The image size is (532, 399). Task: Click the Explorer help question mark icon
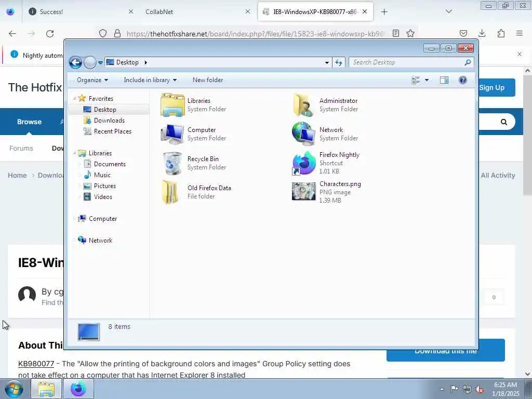point(463,80)
